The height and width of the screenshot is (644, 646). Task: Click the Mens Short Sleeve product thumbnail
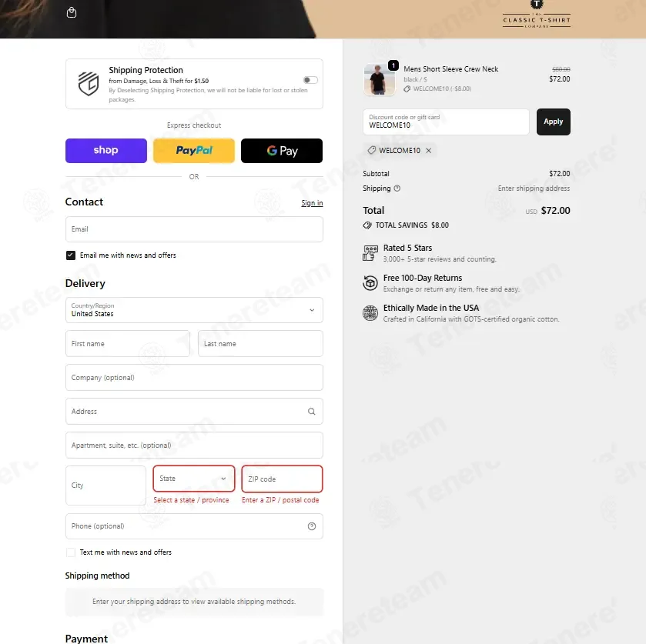click(x=379, y=79)
